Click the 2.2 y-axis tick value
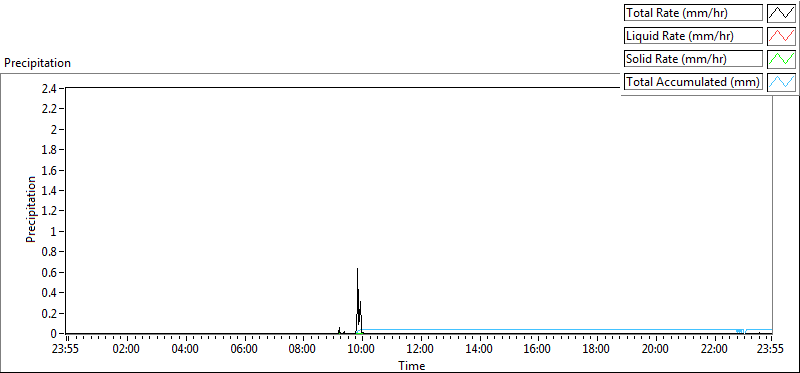This screenshot has width=800, height=373. click(x=49, y=109)
